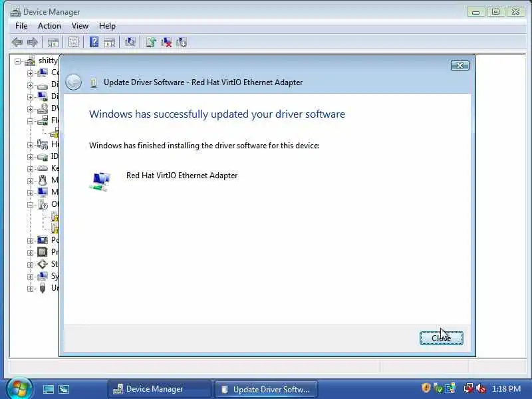Select the Storage controllers diamond icon
The image size is (532, 399).
43,264
